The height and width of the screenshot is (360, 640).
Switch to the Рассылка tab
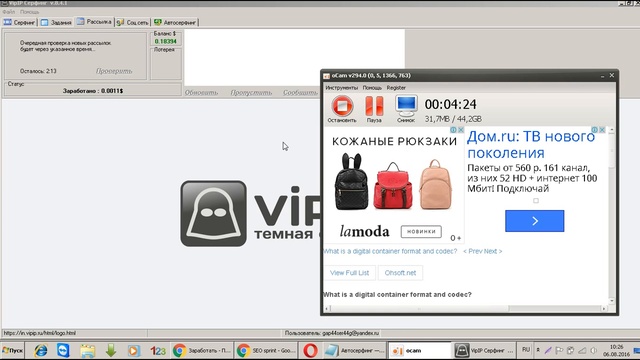[x=94, y=22]
